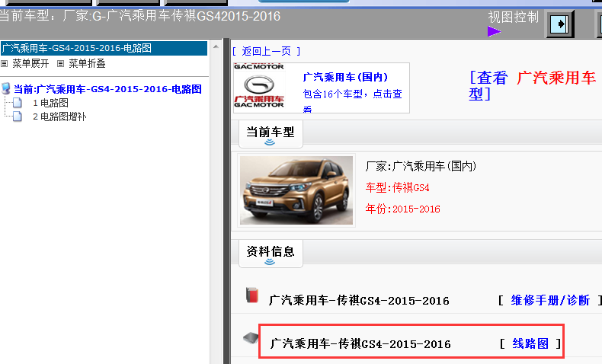Click the document icon next to 1 电路图

tap(17, 103)
